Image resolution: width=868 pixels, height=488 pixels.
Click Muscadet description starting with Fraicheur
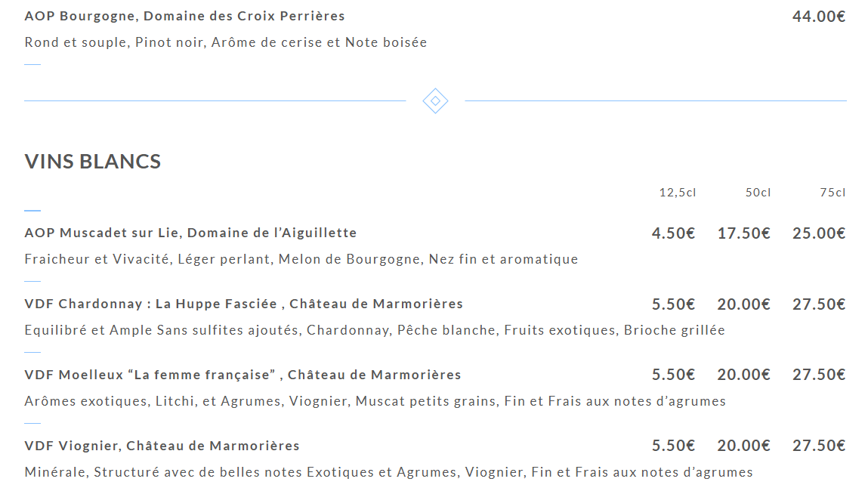coord(301,259)
